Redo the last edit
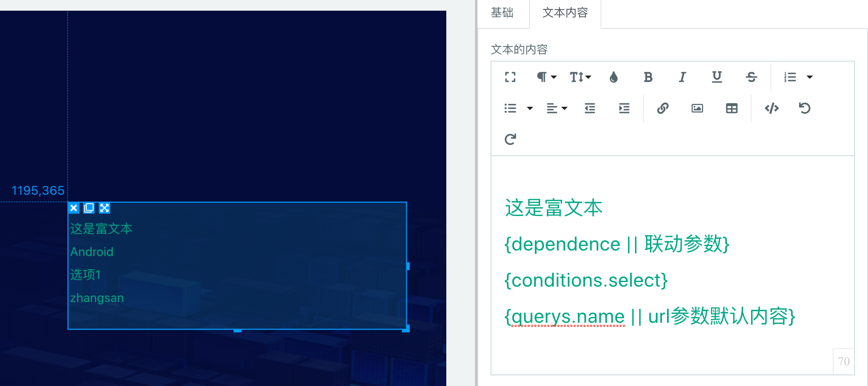 click(x=510, y=140)
